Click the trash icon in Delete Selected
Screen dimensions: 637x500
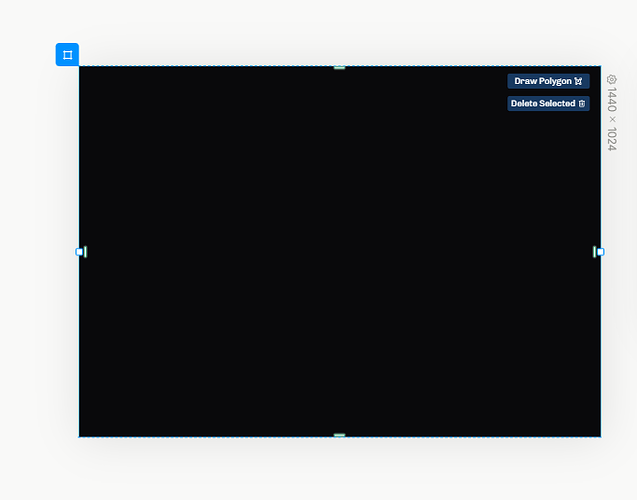(x=582, y=104)
